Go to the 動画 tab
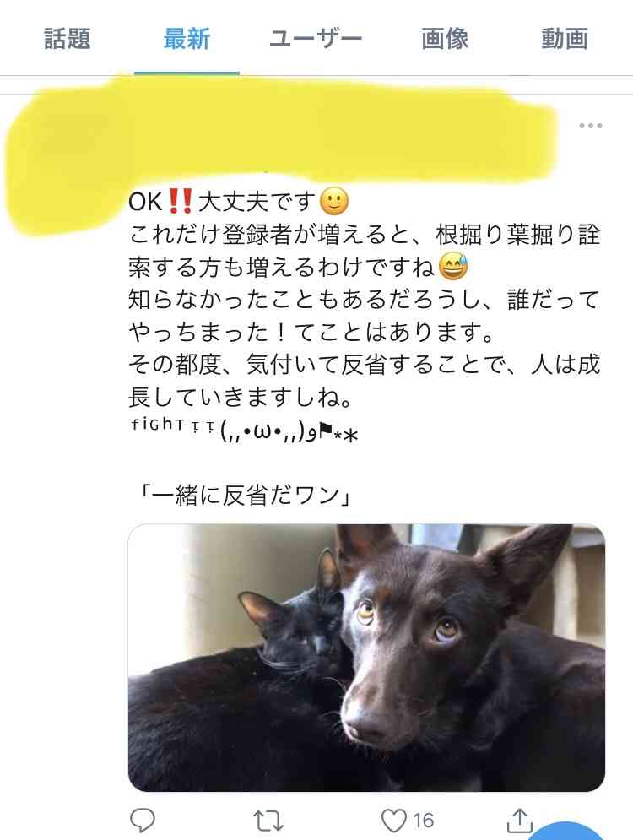The image size is (633, 840). 565,39
